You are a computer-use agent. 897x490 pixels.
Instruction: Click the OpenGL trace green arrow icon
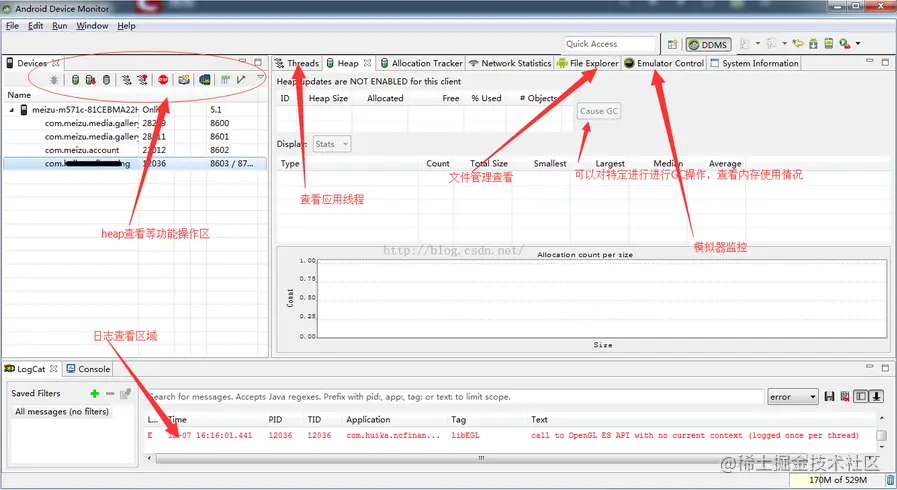(241, 79)
